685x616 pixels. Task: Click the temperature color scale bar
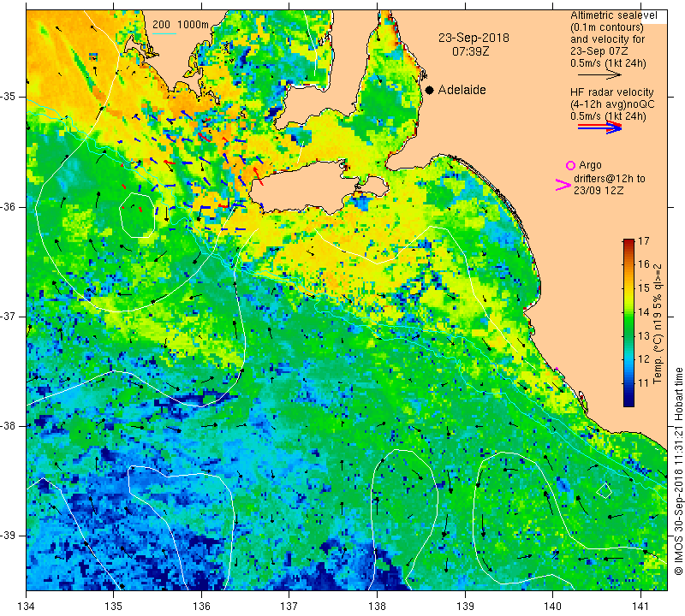(628, 323)
